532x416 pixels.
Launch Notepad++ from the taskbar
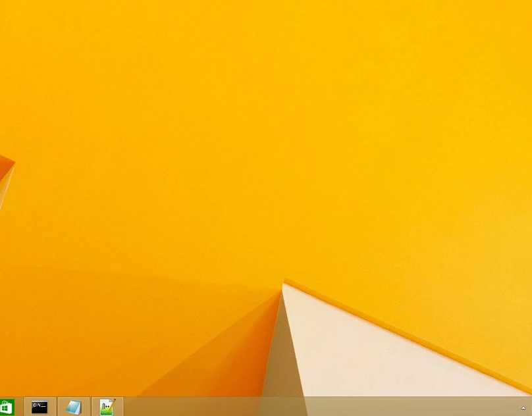click(x=107, y=407)
